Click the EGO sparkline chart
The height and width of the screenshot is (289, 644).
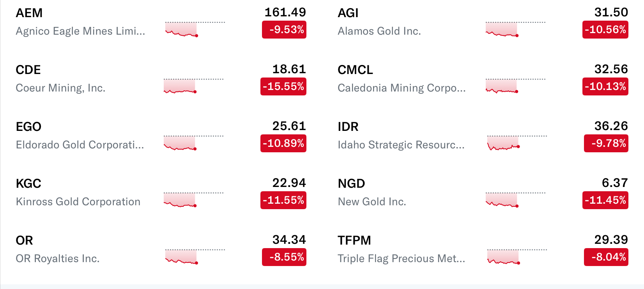(x=180, y=143)
